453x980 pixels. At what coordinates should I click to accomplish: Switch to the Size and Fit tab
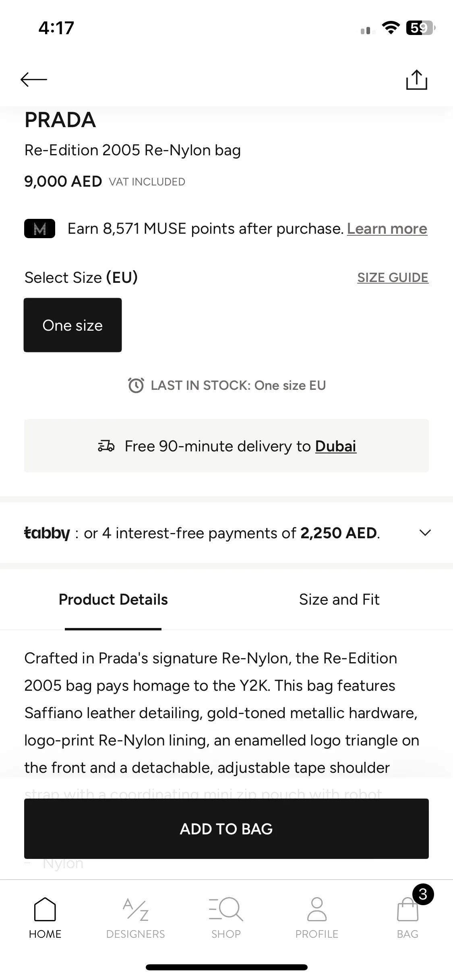point(339,599)
